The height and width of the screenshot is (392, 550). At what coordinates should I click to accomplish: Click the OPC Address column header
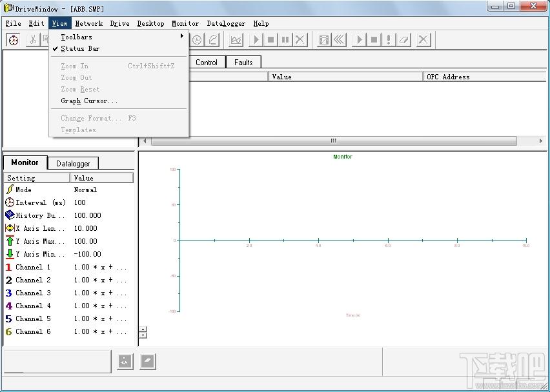point(485,77)
